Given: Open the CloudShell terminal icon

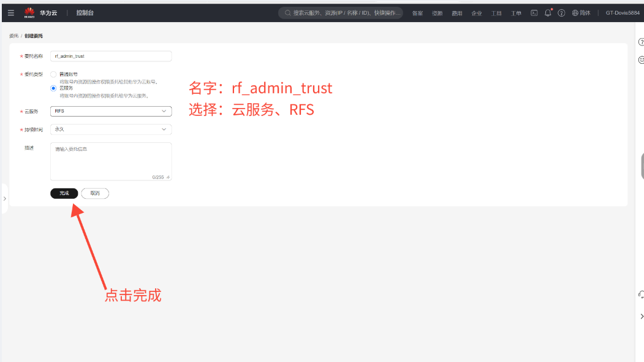Looking at the screenshot, I should pyautogui.click(x=534, y=12).
